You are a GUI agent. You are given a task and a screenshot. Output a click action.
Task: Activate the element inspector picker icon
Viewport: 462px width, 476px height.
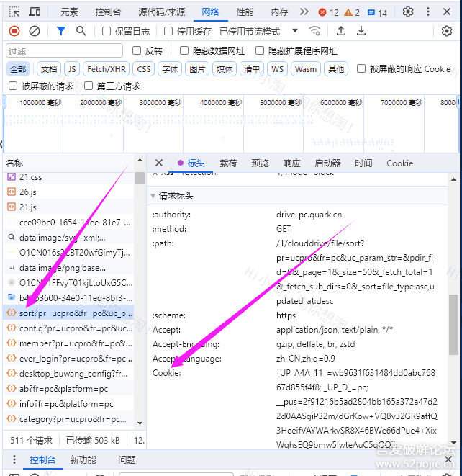click(14, 12)
